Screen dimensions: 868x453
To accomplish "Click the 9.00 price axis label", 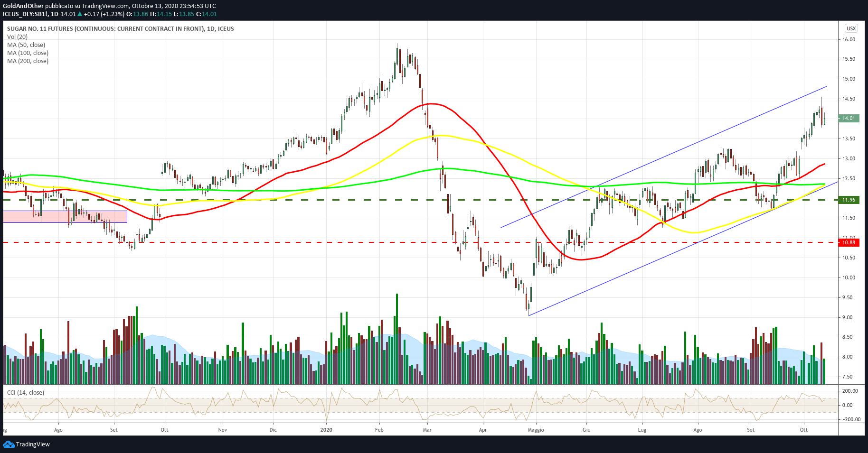I will pos(849,317).
